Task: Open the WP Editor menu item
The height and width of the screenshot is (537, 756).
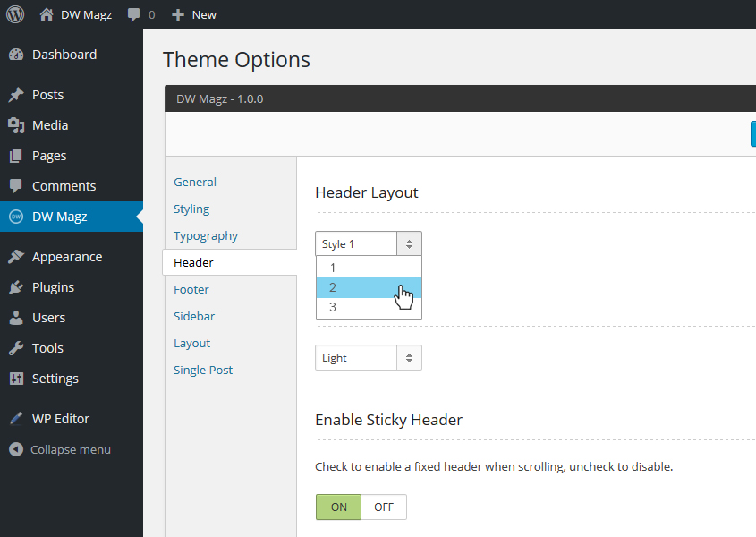Action: tap(72, 418)
